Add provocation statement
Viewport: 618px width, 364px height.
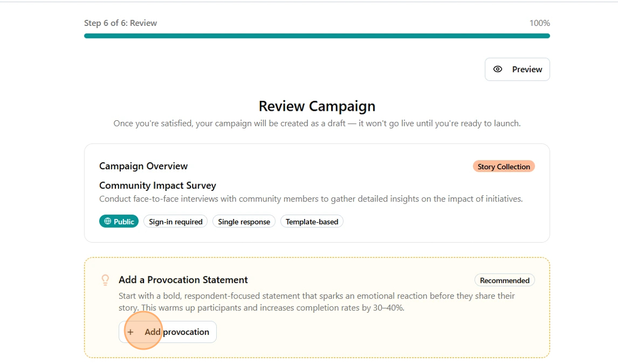tap(168, 332)
